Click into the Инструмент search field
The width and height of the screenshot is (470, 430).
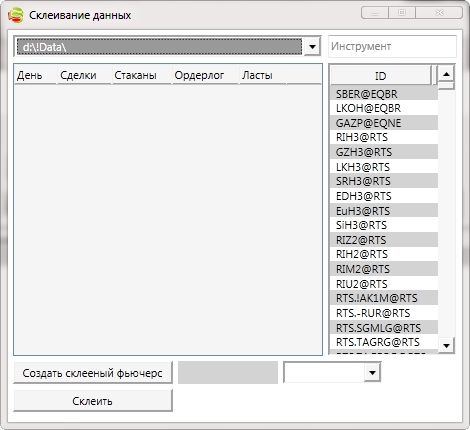pos(392,46)
